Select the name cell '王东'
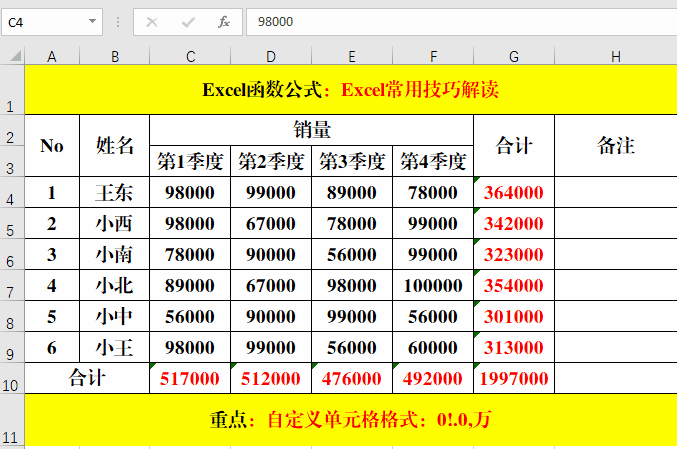 pyautogui.click(x=114, y=192)
